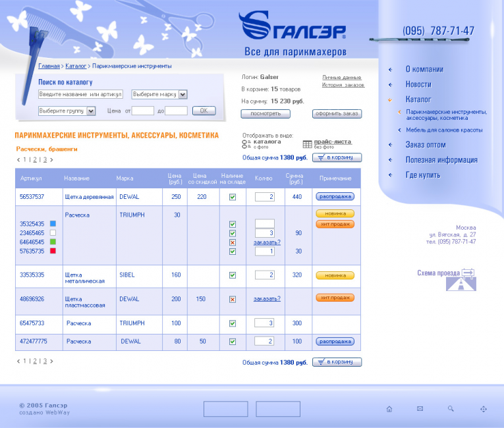Click next page arrow in top pagination
Image resolution: width=504 pixels, height=428 pixels.
(x=51, y=160)
